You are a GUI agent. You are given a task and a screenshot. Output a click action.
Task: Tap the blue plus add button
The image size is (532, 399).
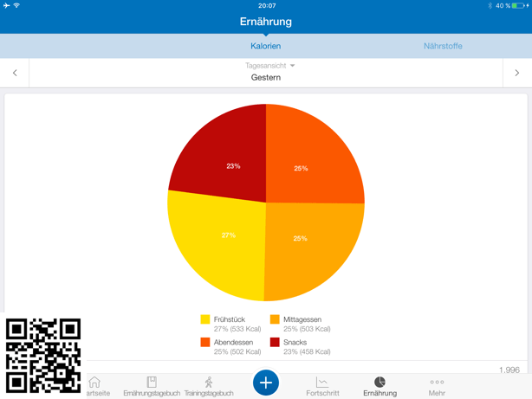pos(266,383)
